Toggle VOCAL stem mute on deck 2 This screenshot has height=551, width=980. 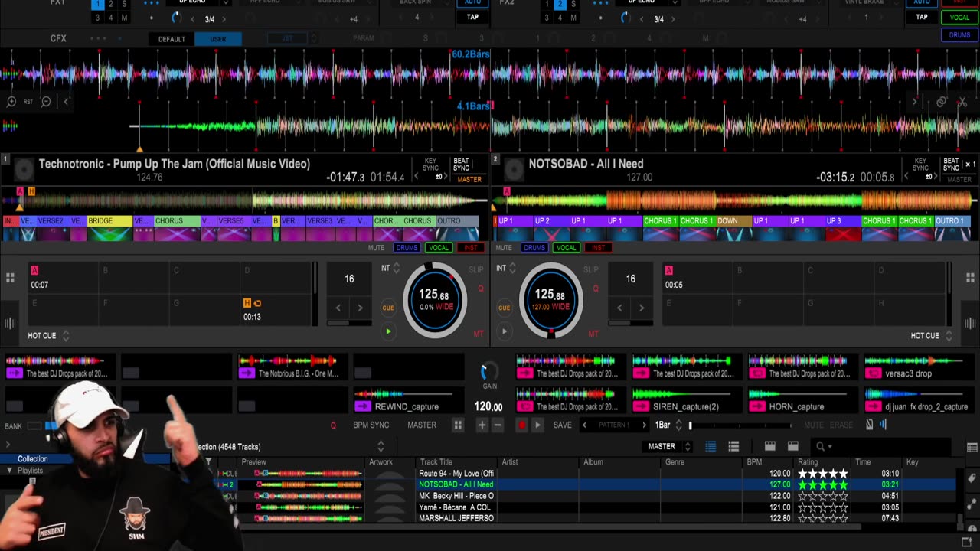[x=566, y=248]
